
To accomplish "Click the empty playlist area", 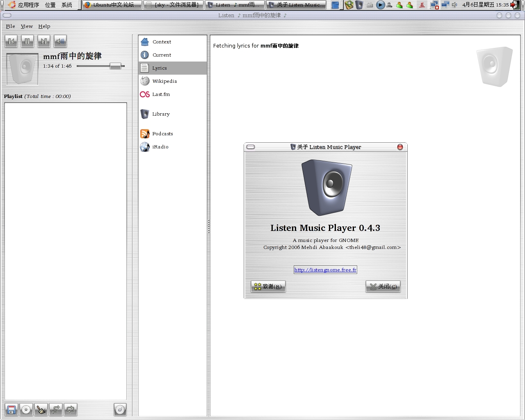I will point(66,251).
